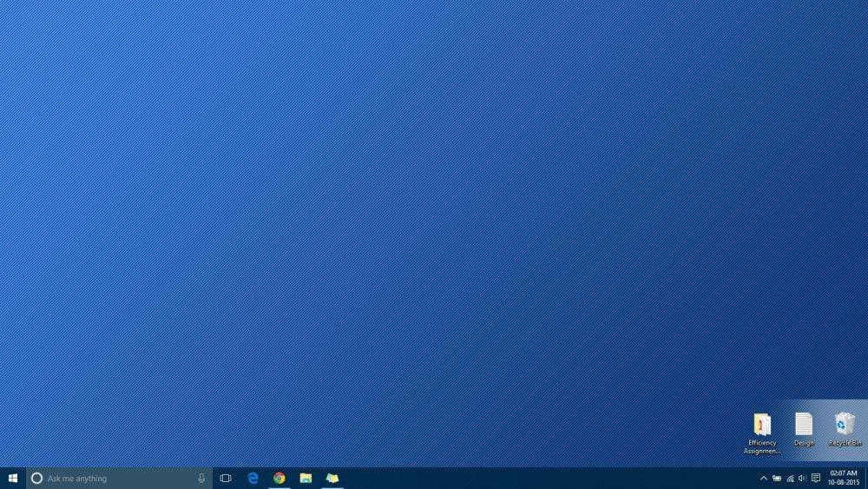
Task: Open File Explorer from the taskbar
Action: coord(306,478)
